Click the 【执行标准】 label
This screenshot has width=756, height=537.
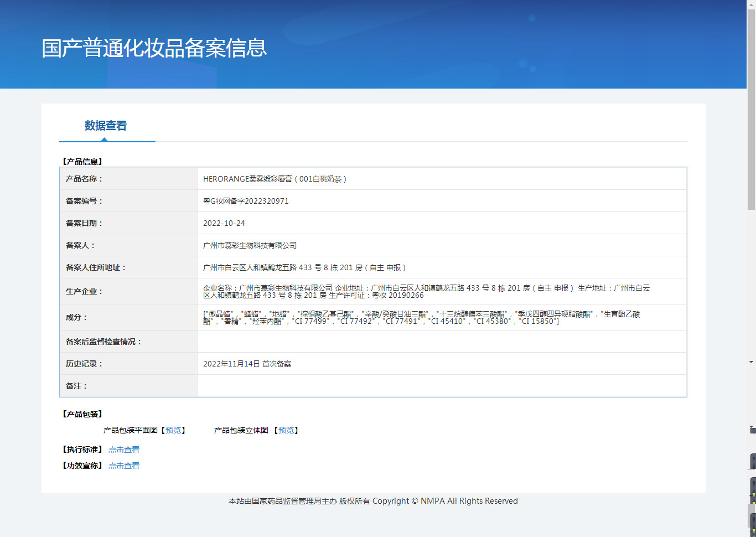[82, 450]
